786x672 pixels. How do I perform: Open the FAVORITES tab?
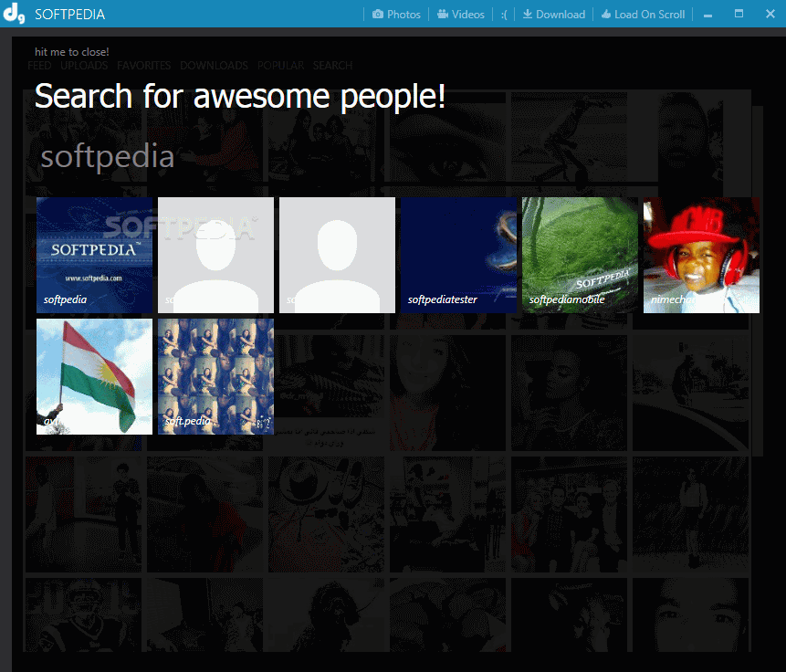coord(144,66)
